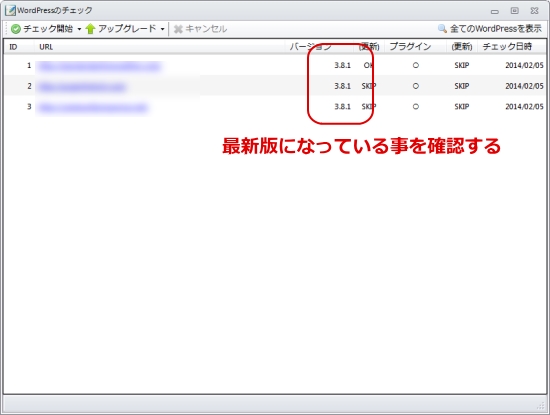Click the plugin circle mark in row 1

pos(416,65)
